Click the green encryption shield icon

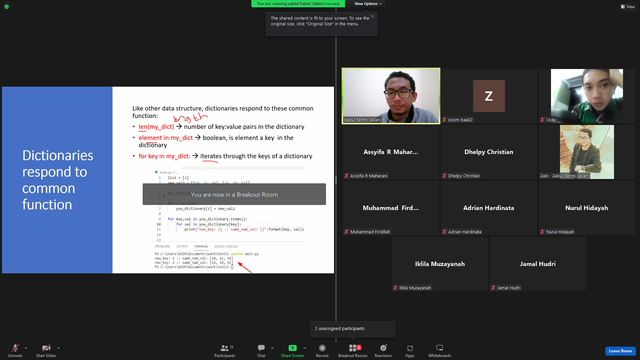pyautogui.click(x=7, y=7)
